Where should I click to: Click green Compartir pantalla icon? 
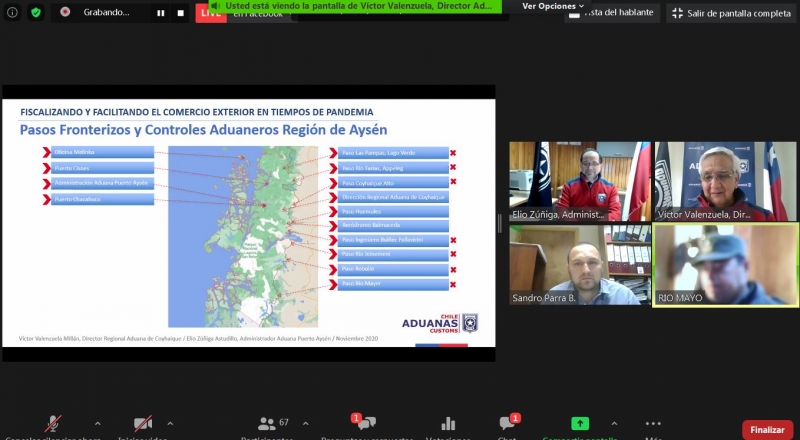(580, 423)
